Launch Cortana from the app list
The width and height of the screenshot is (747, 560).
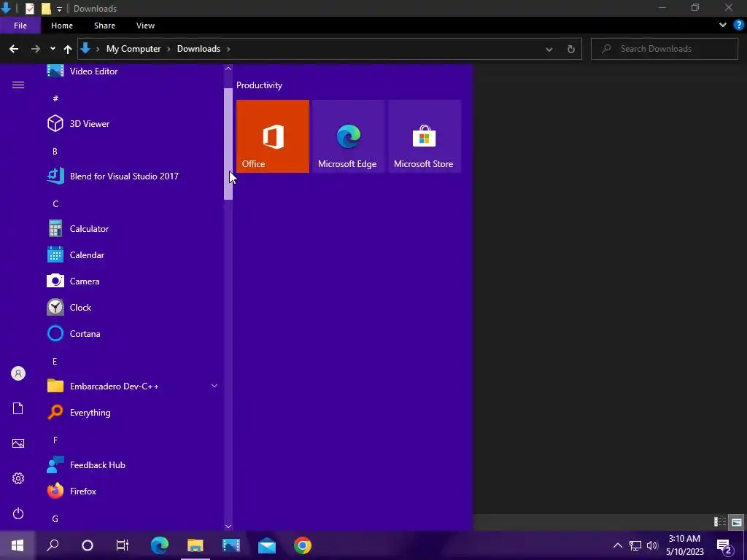click(133, 334)
